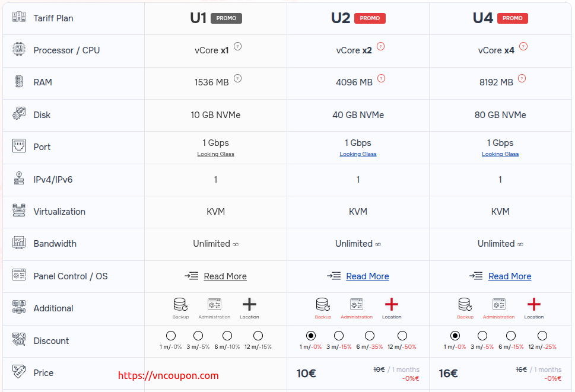Select U2 3 m/-15% discount period
The image size is (575, 392).
[339, 336]
